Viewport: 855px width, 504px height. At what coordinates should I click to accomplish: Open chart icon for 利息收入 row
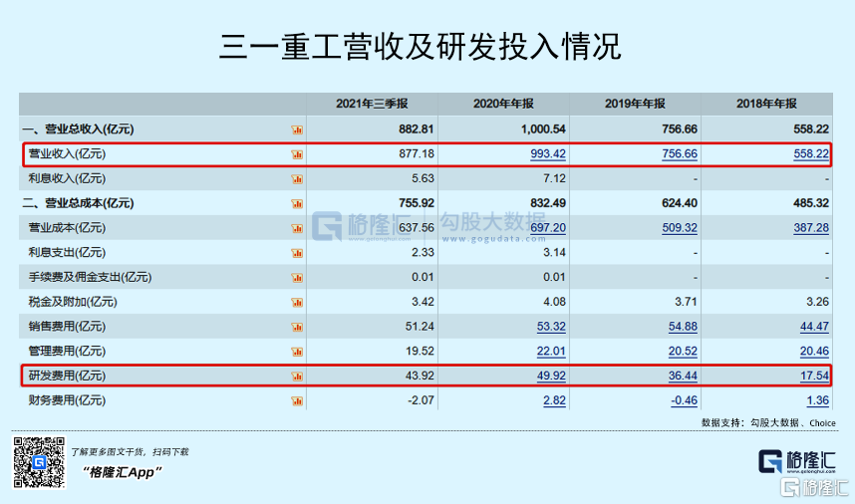click(297, 178)
